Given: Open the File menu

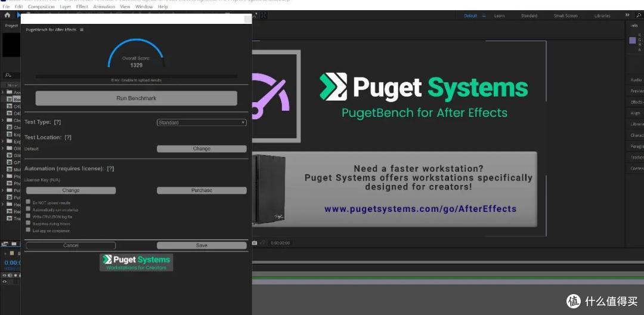Looking at the screenshot, I should [6, 7].
